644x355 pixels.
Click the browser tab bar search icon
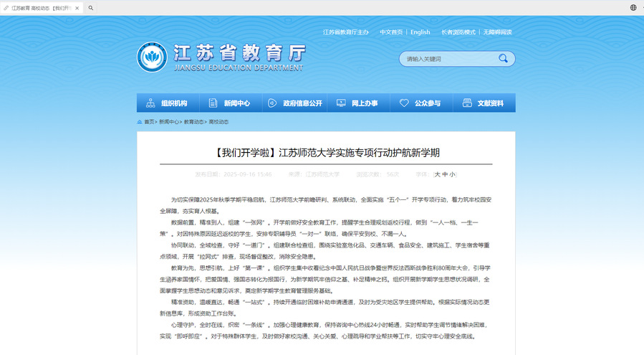coord(91,7)
